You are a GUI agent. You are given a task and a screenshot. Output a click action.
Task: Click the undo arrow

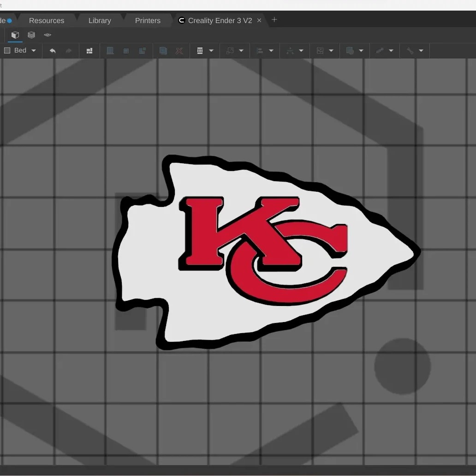click(x=53, y=51)
